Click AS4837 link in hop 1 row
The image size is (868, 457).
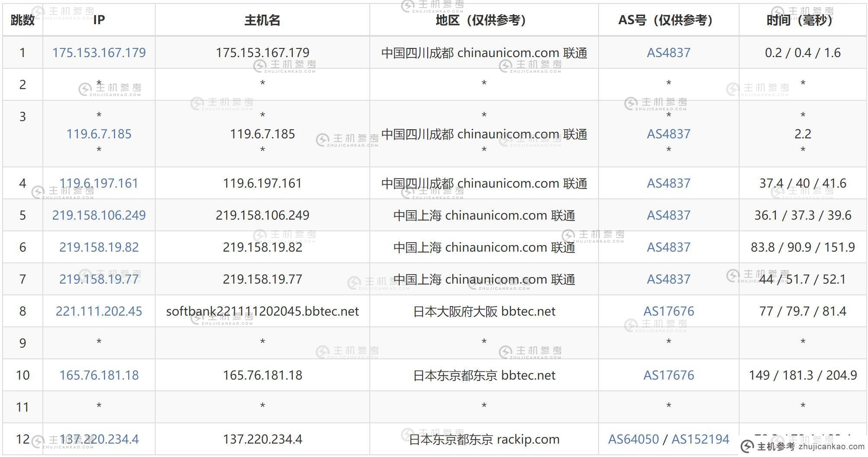coord(669,53)
